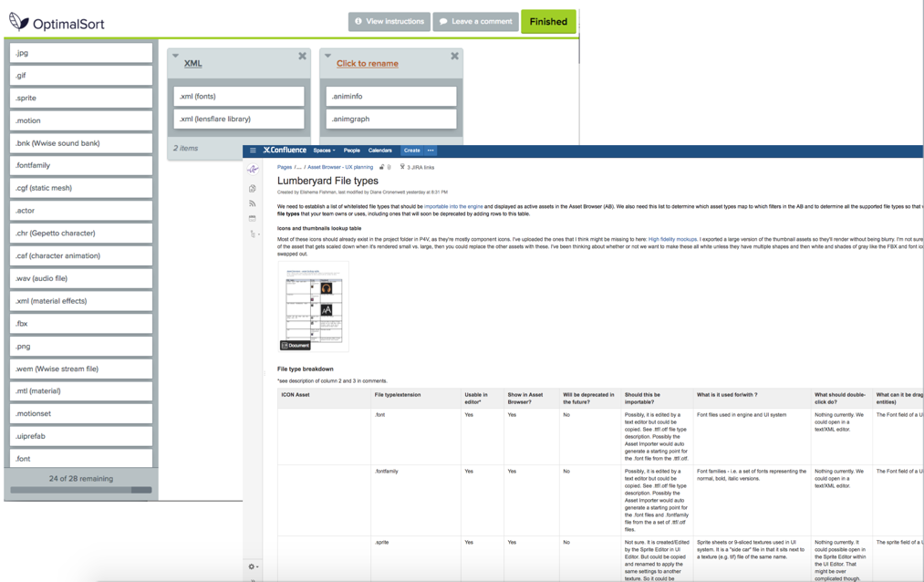Close the XML category card

click(302, 56)
